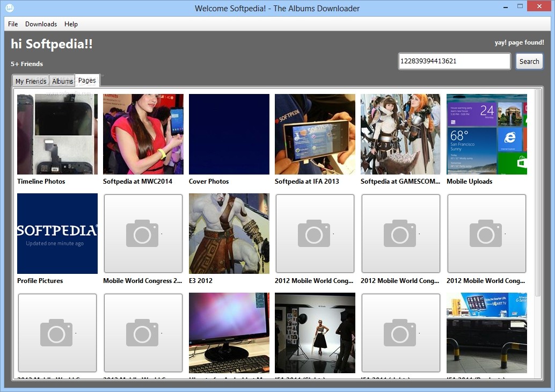Close the Albums Downloader window
Screen dimensions: 555x392
pos(539,6)
